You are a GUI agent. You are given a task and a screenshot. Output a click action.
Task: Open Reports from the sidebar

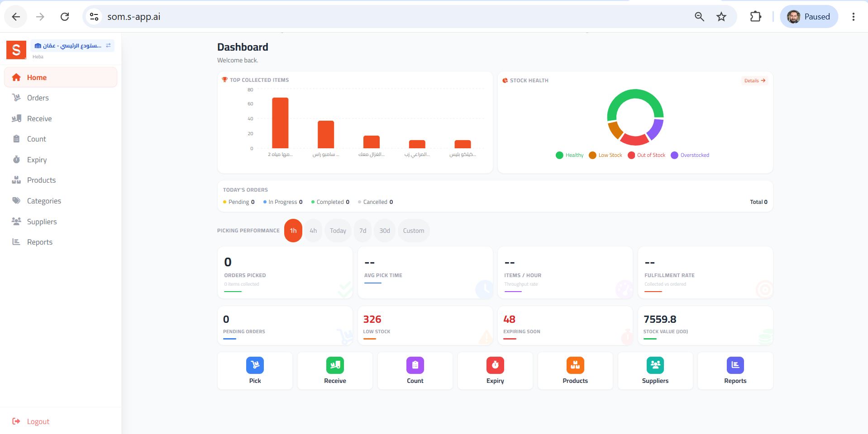pos(61,242)
